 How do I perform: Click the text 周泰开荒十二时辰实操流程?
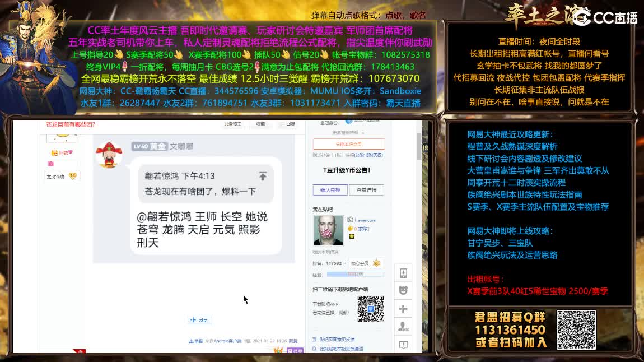click(x=516, y=183)
